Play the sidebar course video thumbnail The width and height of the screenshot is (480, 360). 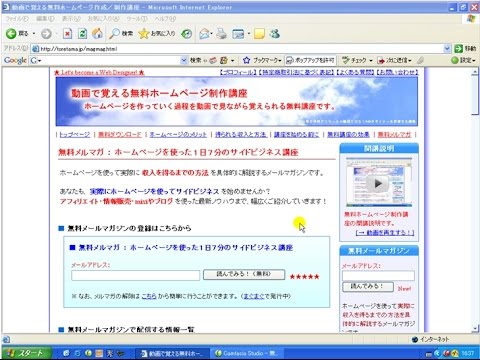coord(378,183)
